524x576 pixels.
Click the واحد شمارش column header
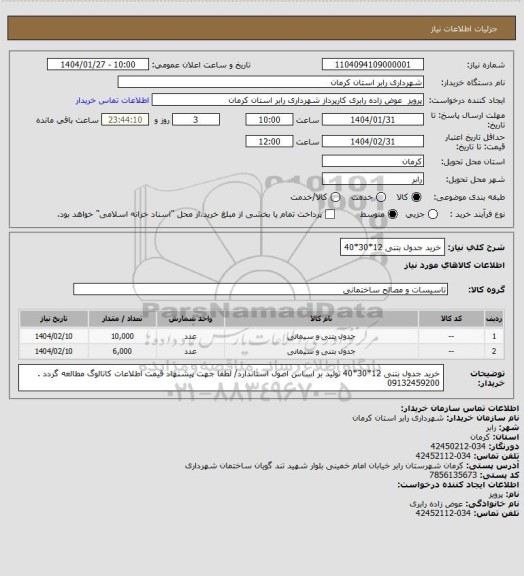click(190, 319)
